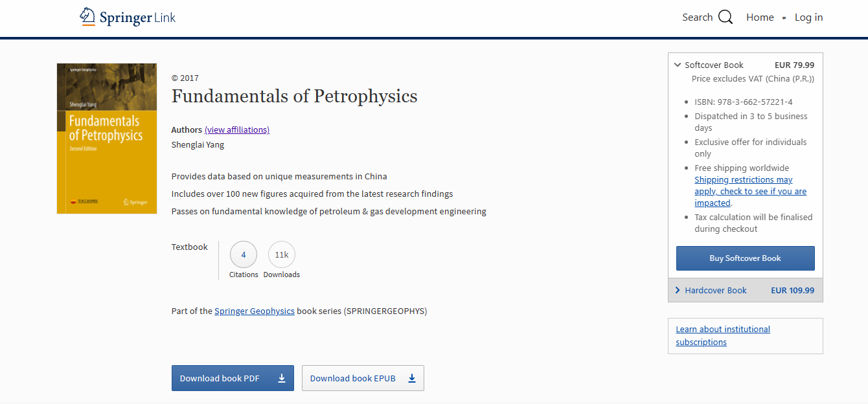Click Download book PDF button
Image resolution: width=868 pixels, height=404 pixels.
[x=220, y=379]
